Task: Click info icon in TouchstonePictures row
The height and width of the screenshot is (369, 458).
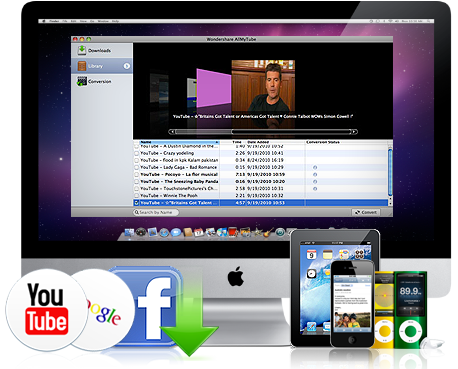Action: coord(315,189)
